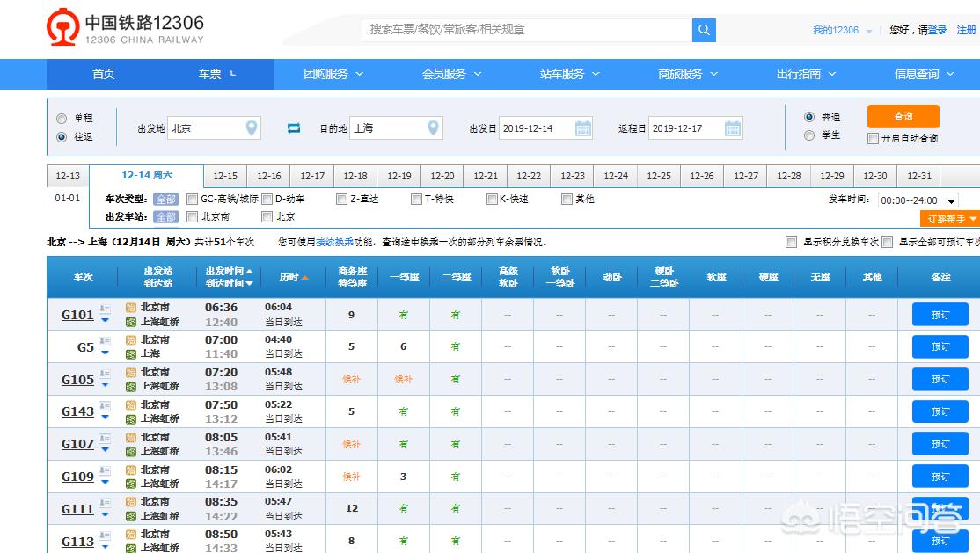Image resolution: width=980 pixels, height=553 pixels.
Task: Select the 普通 passenger radio button
Action: pyautogui.click(x=808, y=117)
